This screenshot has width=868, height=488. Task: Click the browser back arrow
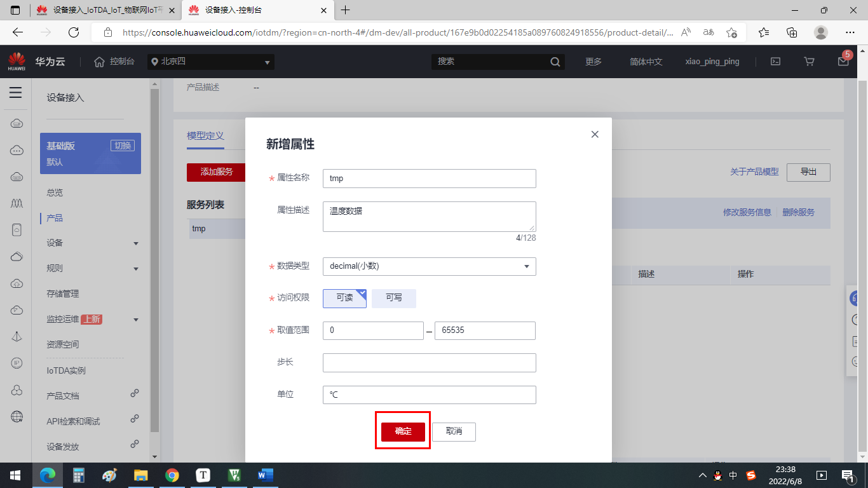(x=18, y=32)
